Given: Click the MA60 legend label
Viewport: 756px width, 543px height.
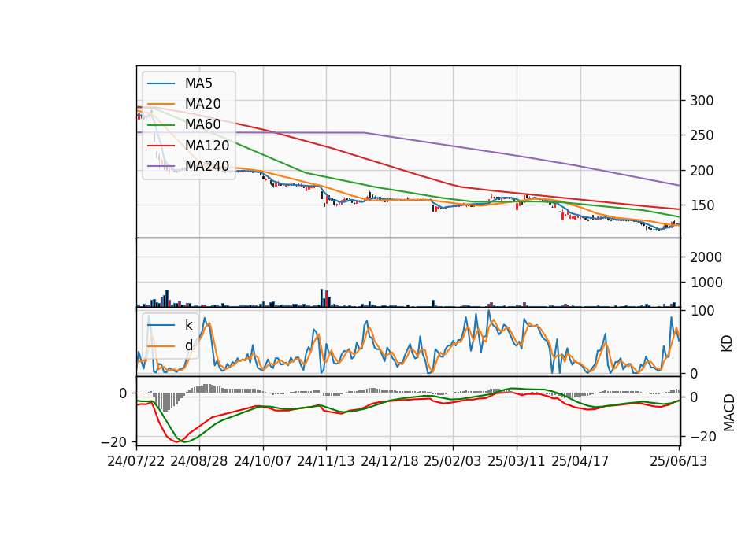Looking at the screenshot, I should [x=203, y=124].
